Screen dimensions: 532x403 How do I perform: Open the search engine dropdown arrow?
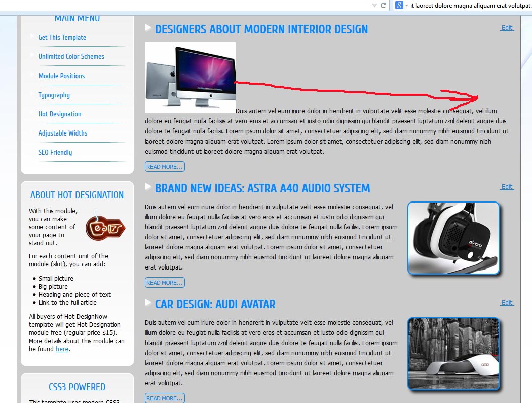[406, 5]
